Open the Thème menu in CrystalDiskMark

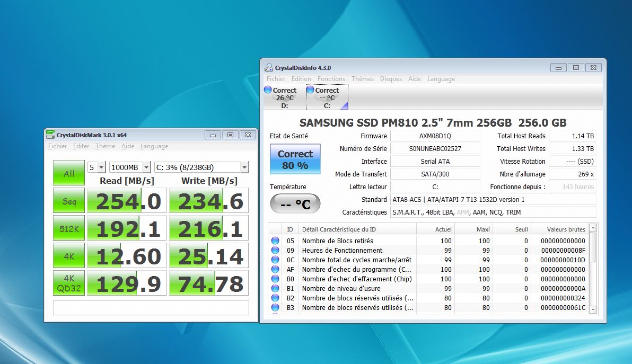tap(105, 146)
